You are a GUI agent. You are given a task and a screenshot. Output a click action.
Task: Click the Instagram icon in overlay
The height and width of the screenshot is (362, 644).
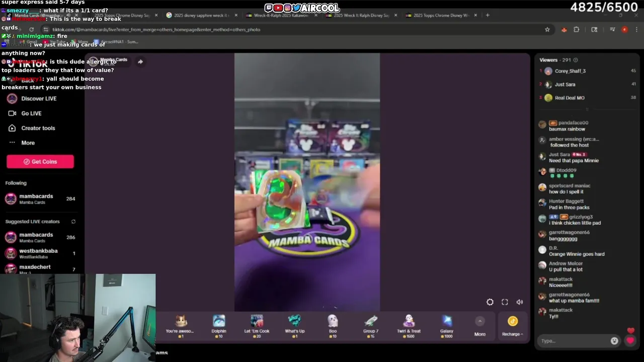pos(287,8)
